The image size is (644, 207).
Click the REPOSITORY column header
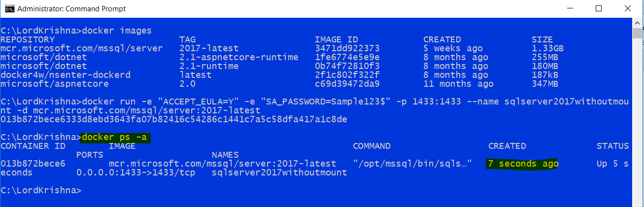tap(28, 39)
